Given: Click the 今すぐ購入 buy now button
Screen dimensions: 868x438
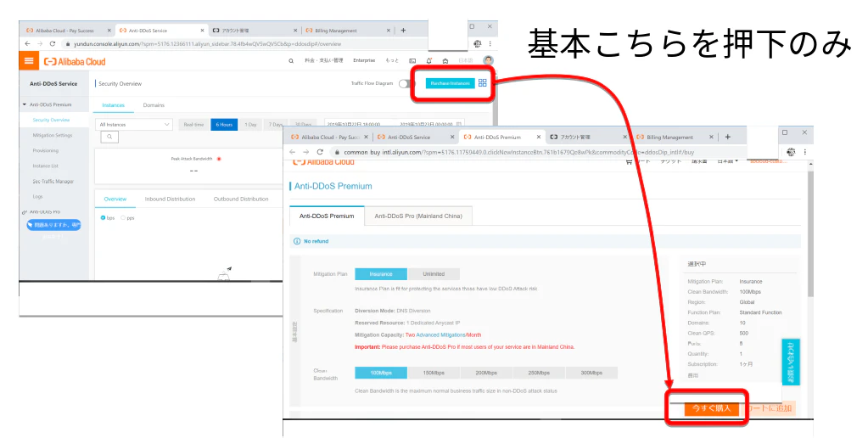Looking at the screenshot, I should tap(711, 408).
